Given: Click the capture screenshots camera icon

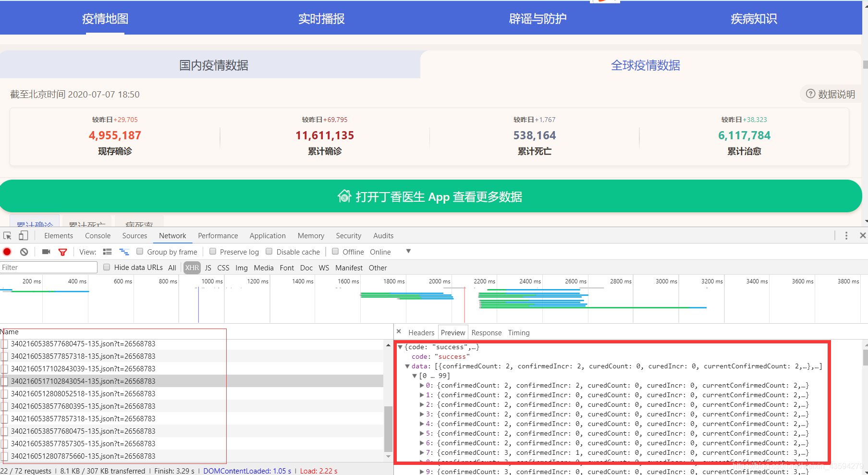Looking at the screenshot, I should tap(46, 252).
